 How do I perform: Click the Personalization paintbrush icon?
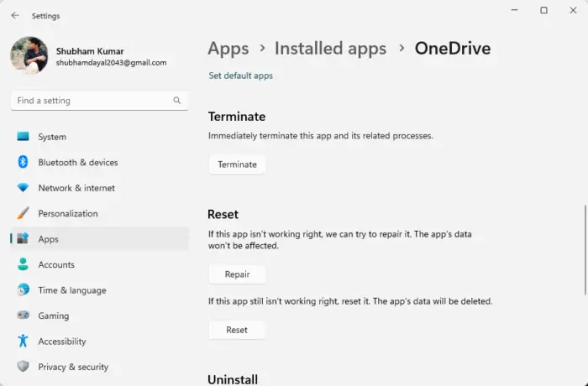[23, 213]
